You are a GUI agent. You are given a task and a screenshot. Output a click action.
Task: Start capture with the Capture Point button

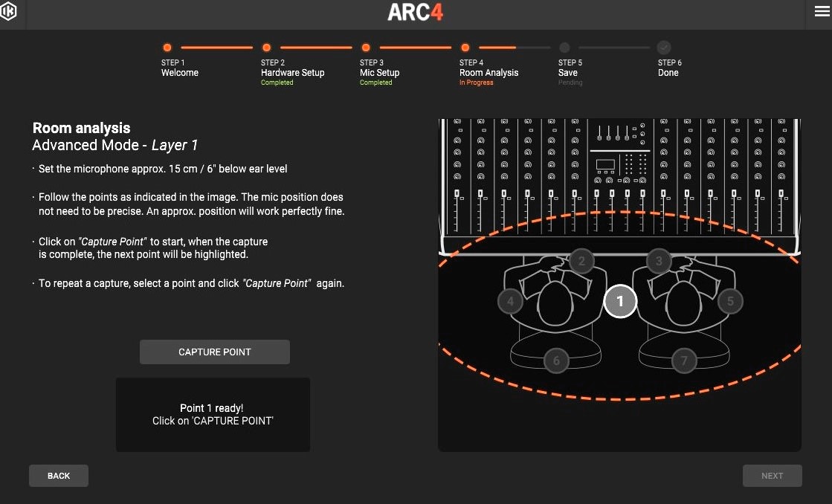[x=214, y=352]
